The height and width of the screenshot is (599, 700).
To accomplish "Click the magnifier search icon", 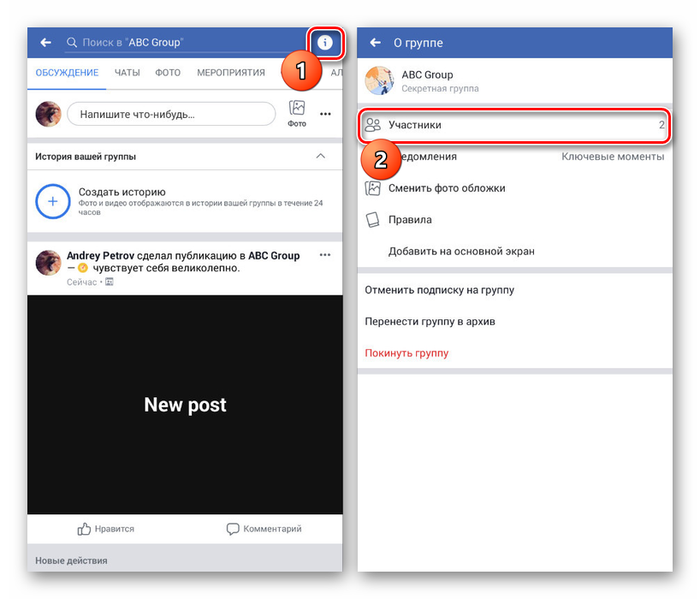I will pyautogui.click(x=71, y=43).
